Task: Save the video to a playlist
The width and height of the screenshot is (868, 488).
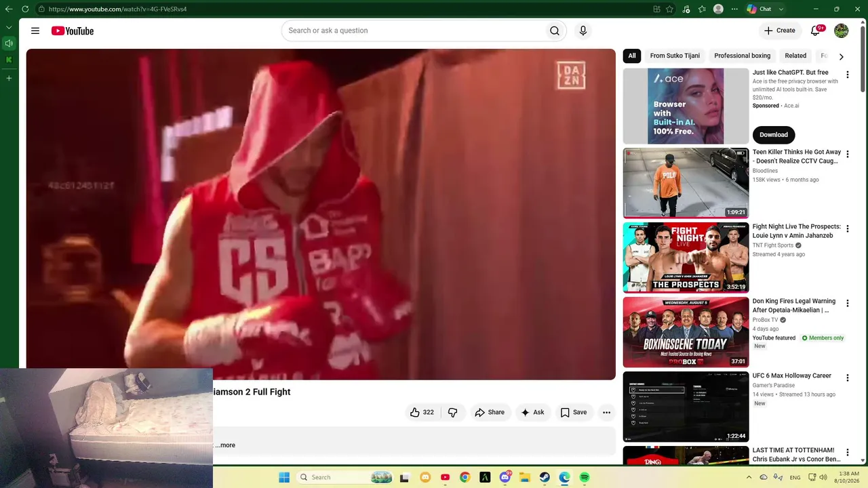Action: point(574,412)
